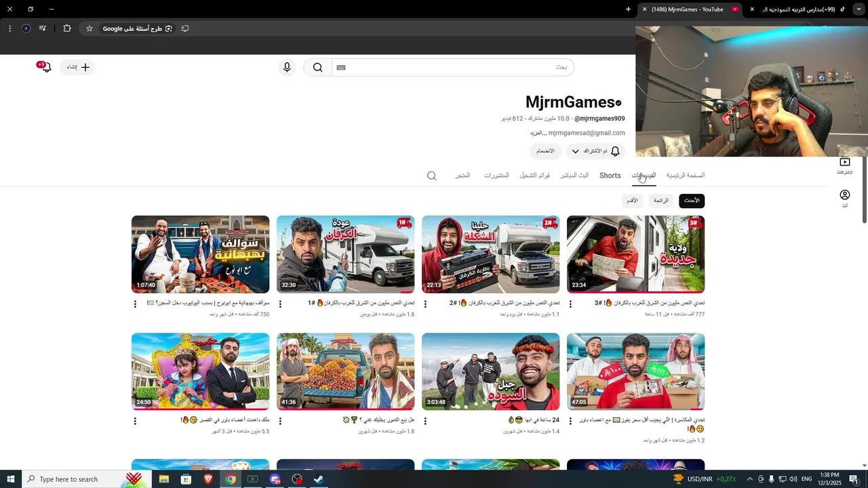Screen dimensions: 868x488
Task: Show hidden system tray icons
Action: pos(749,479)
